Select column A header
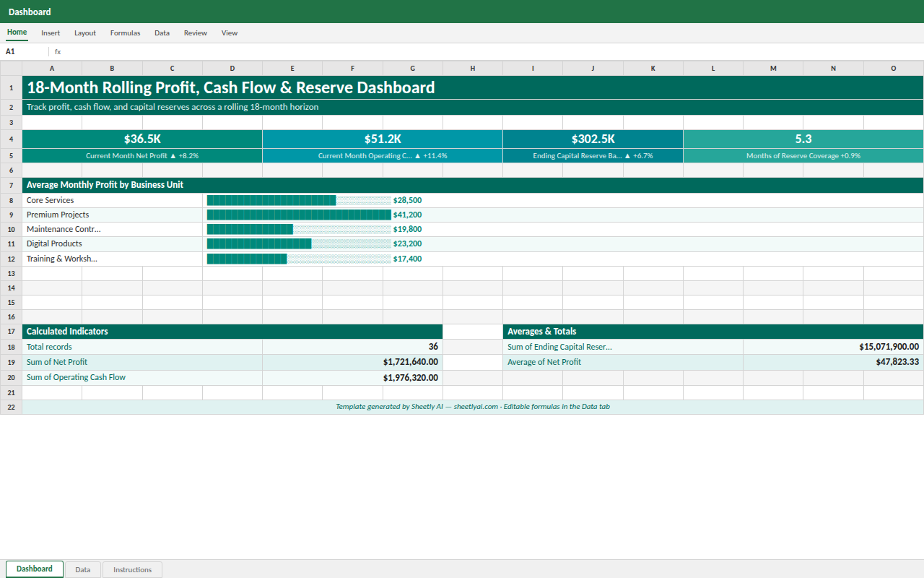Image resolution: width=924 pixels, height=578 pixels. [52, 68]
